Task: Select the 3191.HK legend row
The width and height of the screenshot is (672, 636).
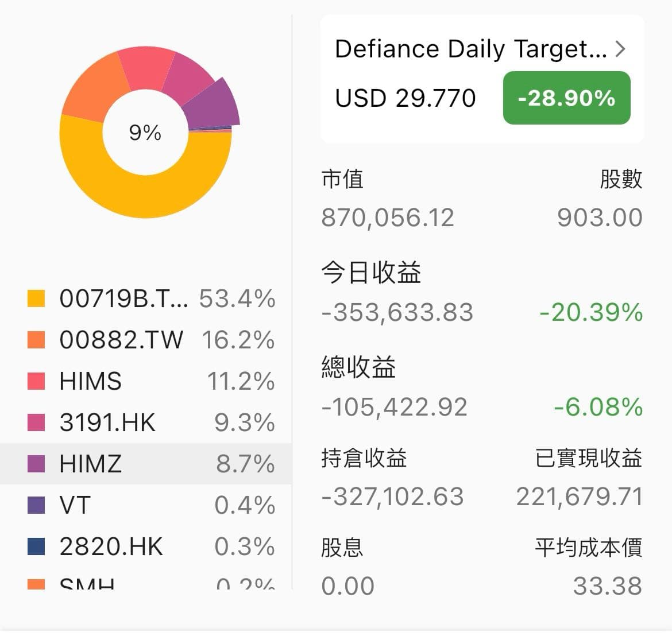Action: [146, 422]
